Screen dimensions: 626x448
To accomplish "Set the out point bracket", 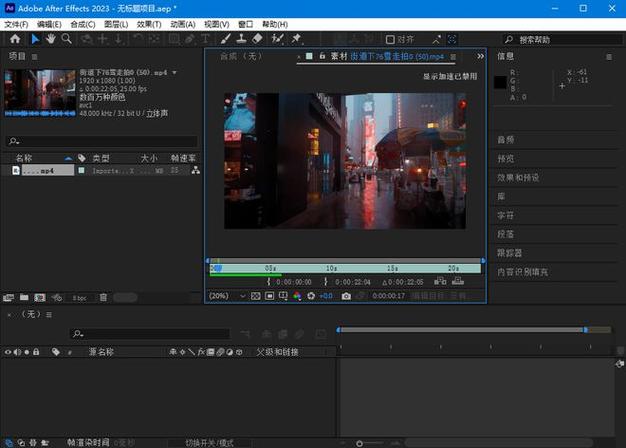I will (326, 281).
